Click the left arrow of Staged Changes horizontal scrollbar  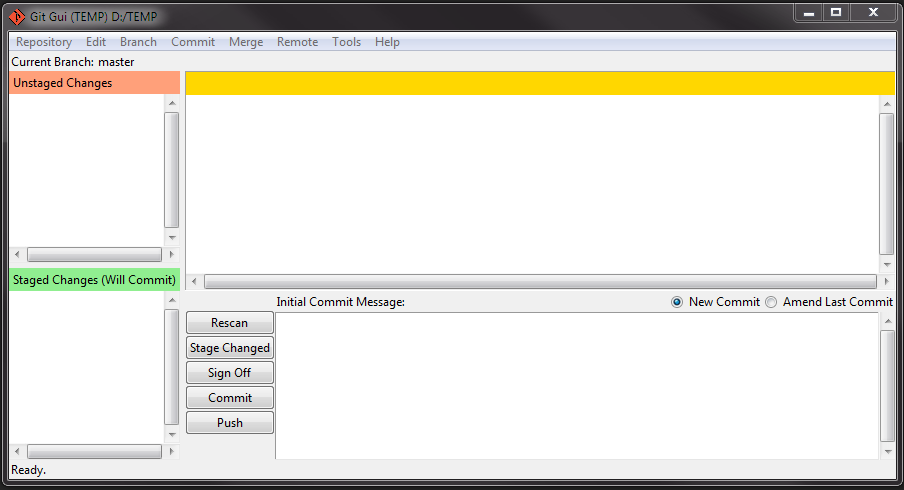coord(17,451)
